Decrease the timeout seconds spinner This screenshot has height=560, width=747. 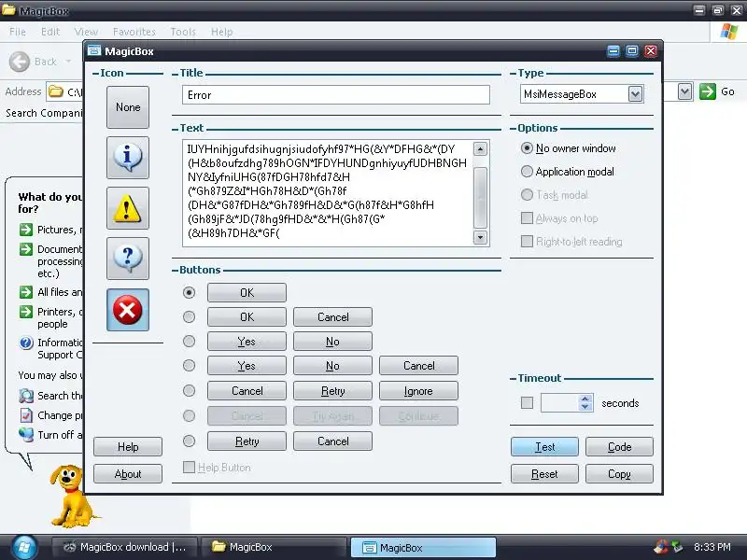[585, 407]
